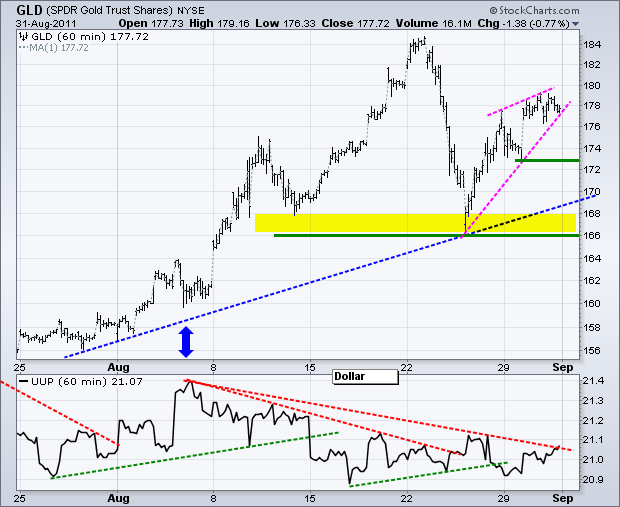Click the Open 177.73 value
The height and width of the screenshot is (507, 620).
click(x=151, y=23)
